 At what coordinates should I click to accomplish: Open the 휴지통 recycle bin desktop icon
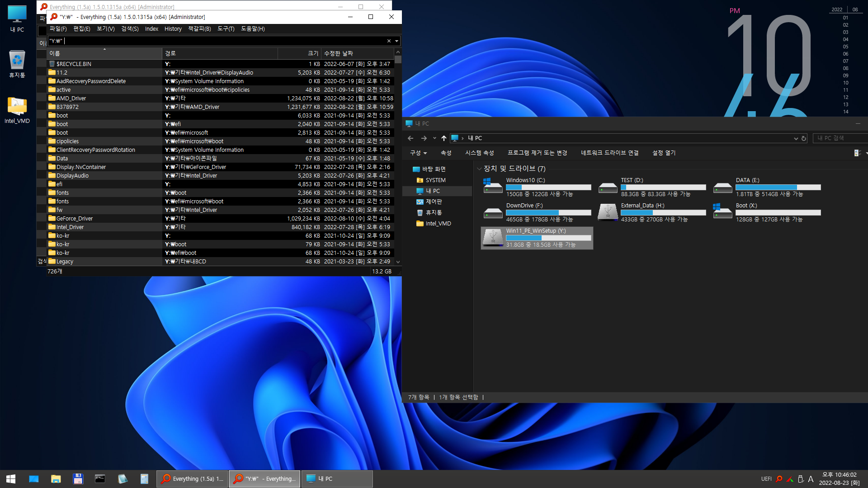(17, 64)
